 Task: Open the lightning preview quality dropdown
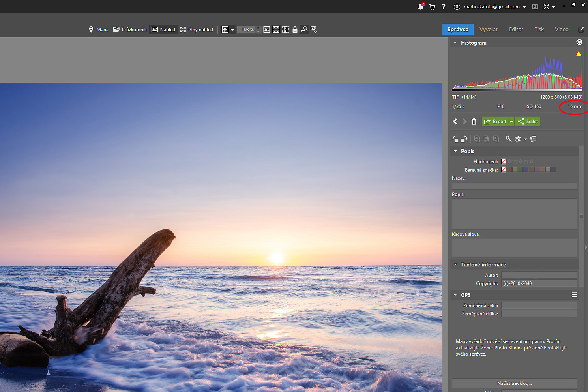[x=232, y=30]
